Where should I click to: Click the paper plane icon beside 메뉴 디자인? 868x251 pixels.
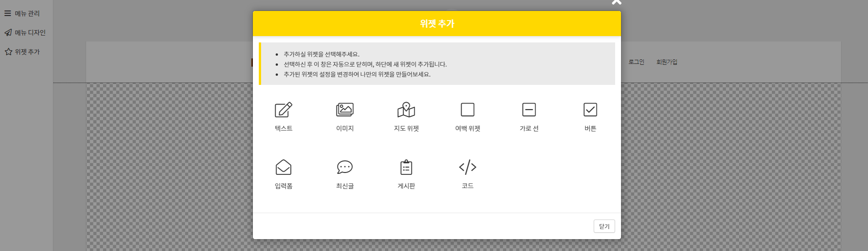coord(8,32)
